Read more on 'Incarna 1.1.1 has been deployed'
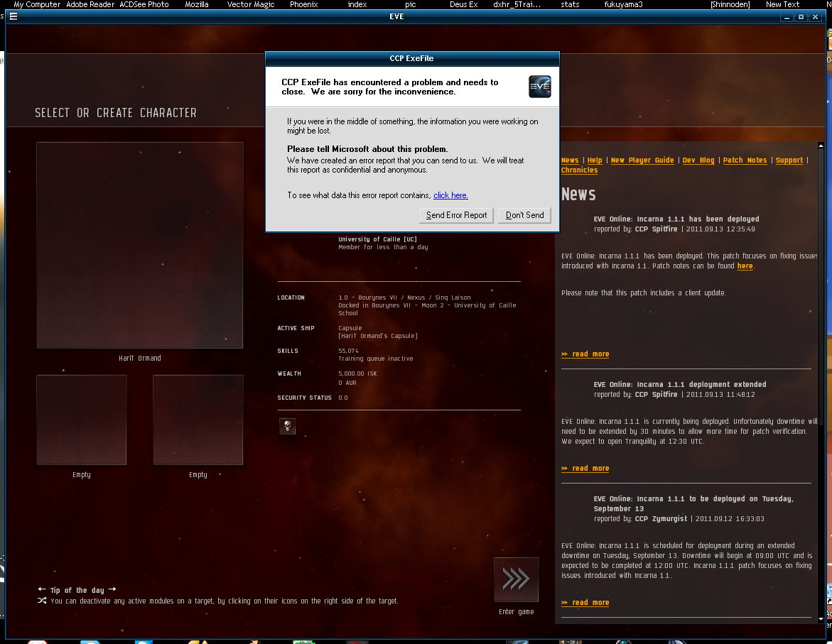832x644 pixels. click(x=585, y=354)
